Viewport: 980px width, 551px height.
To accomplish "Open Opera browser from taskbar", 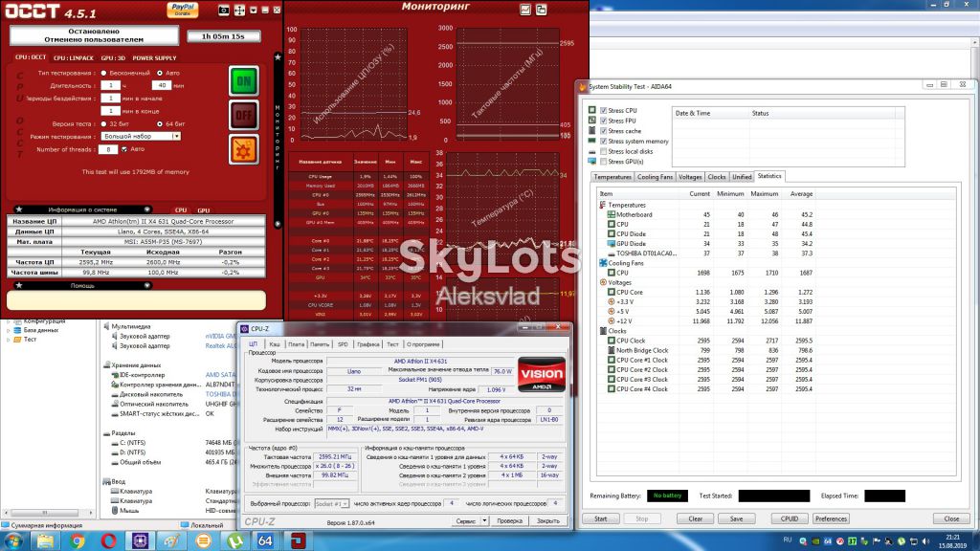I will tap(109, 540).
